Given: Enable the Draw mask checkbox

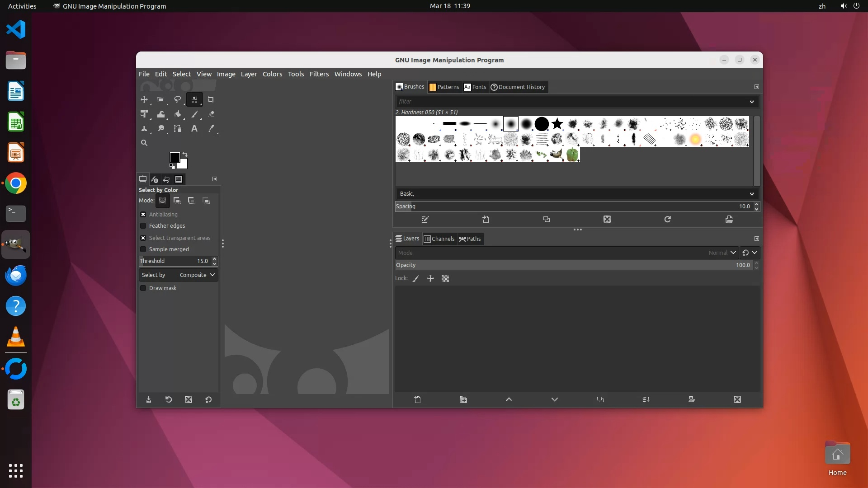Looking at the screenshot, I should (x=143, y=288).
